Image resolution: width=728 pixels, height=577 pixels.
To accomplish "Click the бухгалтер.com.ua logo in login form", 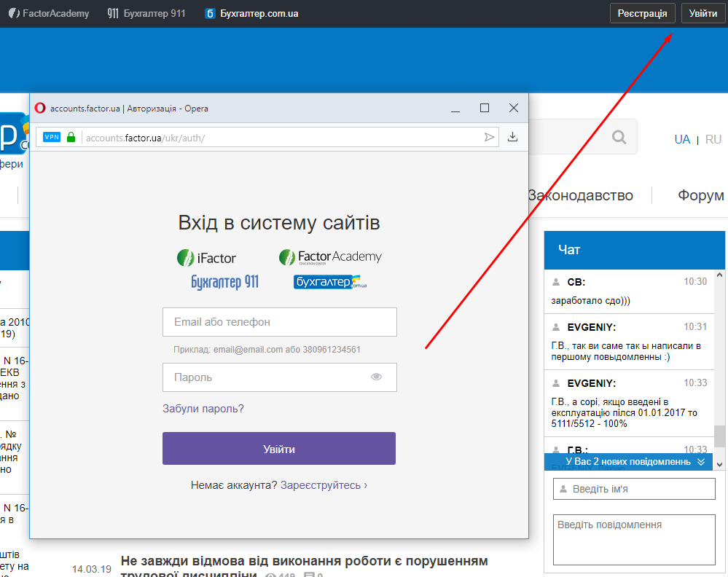I will tap(330, 282).
